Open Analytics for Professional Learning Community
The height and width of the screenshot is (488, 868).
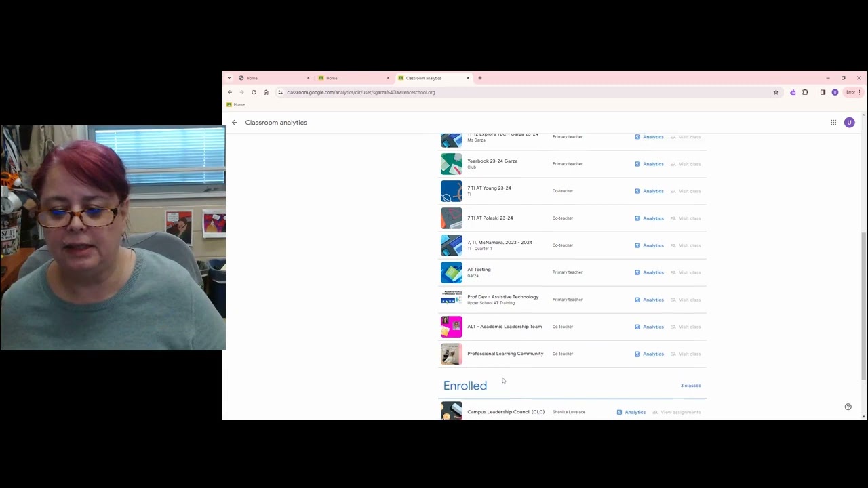pos(649,354)
